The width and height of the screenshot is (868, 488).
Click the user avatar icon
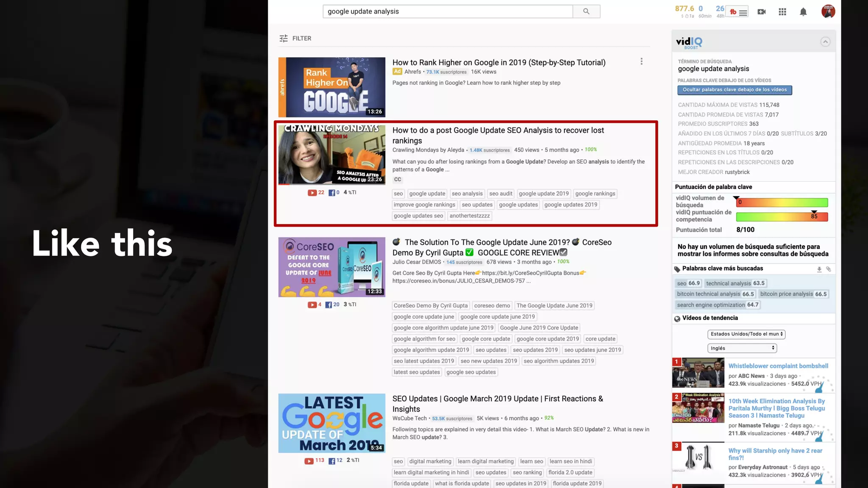point(828,11)
